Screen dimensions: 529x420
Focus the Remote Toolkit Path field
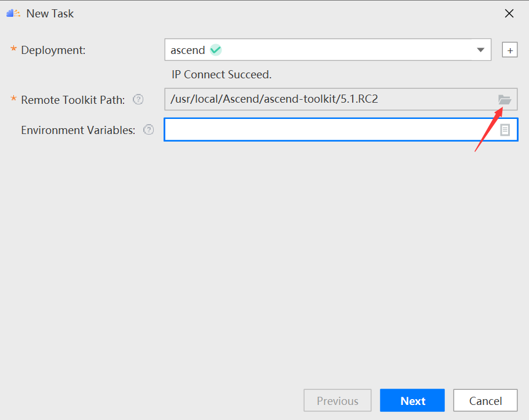click(x=340, y=99)
